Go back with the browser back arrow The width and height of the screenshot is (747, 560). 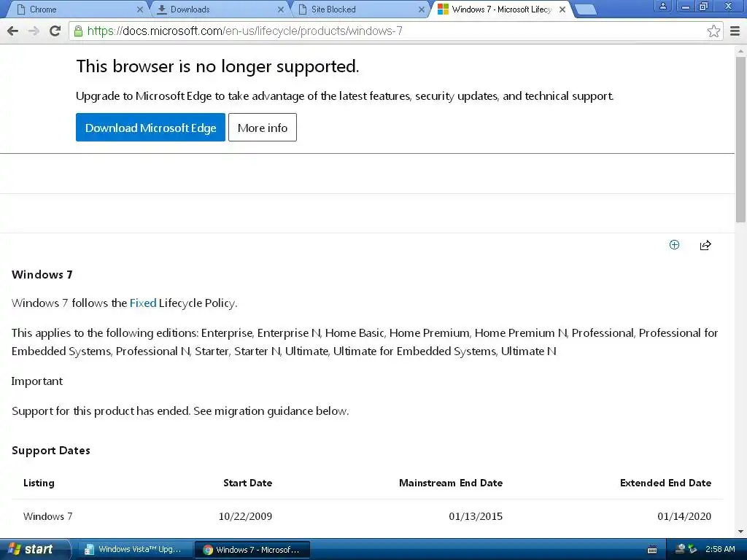pos(13,31)
